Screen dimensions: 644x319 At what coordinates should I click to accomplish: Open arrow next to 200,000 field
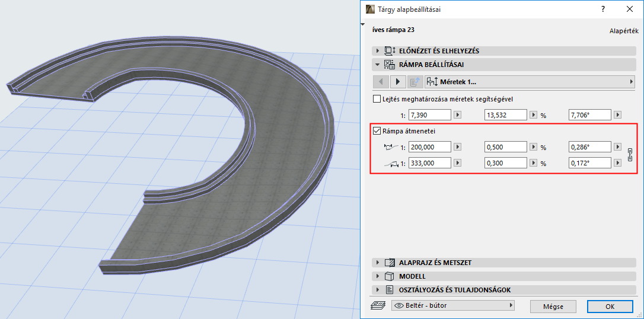point(457,147)
